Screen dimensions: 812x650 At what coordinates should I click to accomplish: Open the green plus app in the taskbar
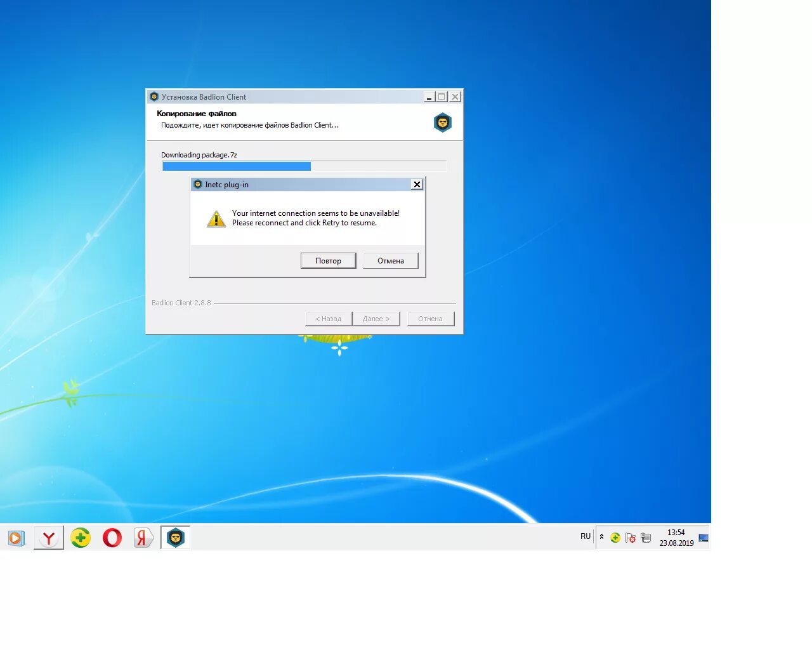81,538
